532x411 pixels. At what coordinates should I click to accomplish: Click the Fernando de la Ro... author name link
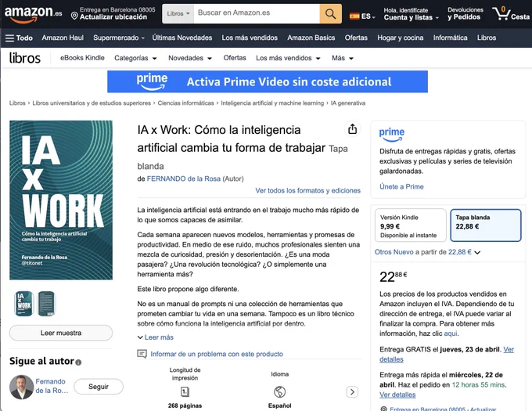pyautogui.click(x=52, y=386)
